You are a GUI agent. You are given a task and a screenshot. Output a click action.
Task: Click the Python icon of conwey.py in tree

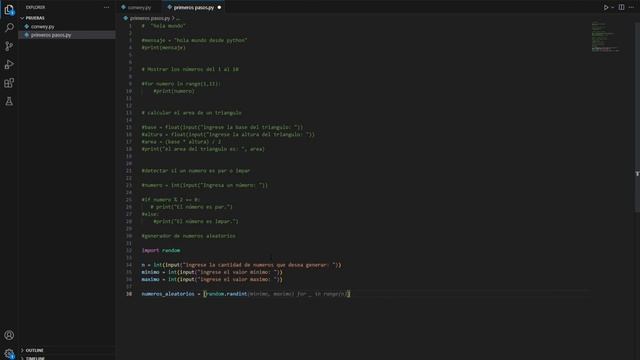[x=27, y=27]
